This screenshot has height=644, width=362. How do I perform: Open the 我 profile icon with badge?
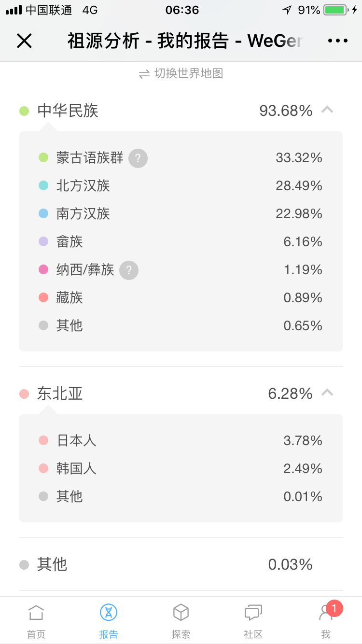pyautogui.click(x=327, y=619)
